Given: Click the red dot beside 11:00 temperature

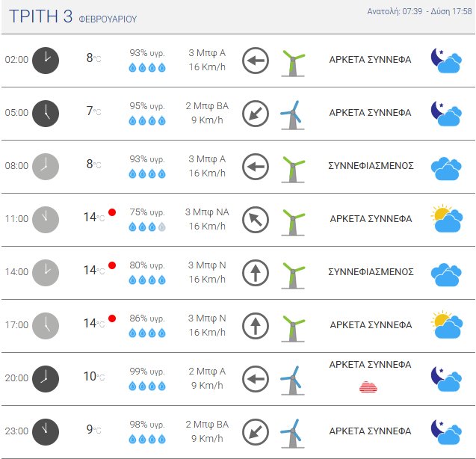Looking at the screenshot, I should [112, 212].
